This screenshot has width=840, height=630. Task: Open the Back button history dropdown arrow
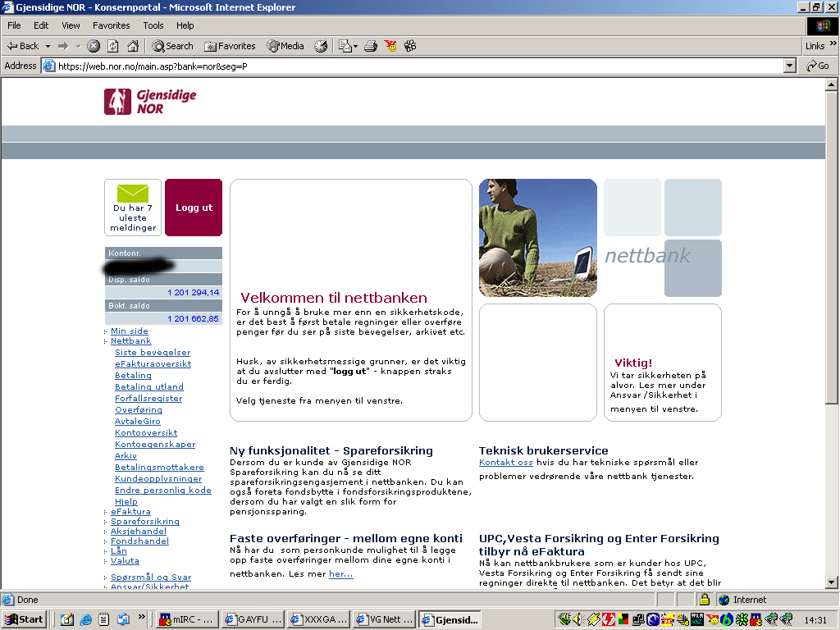[48, 46]
